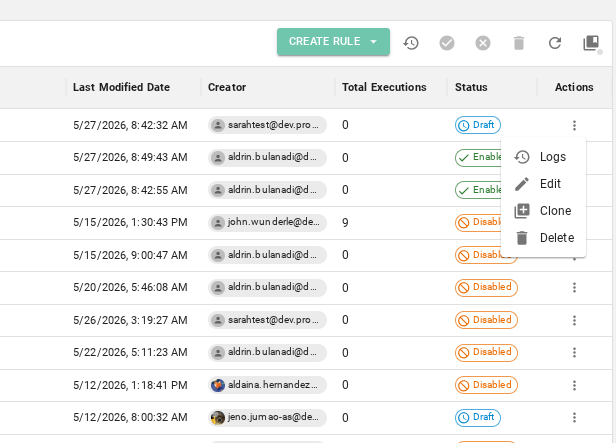Click aldaina.hernandez creator chip
The image size is (616, 443).
(268, 385)
